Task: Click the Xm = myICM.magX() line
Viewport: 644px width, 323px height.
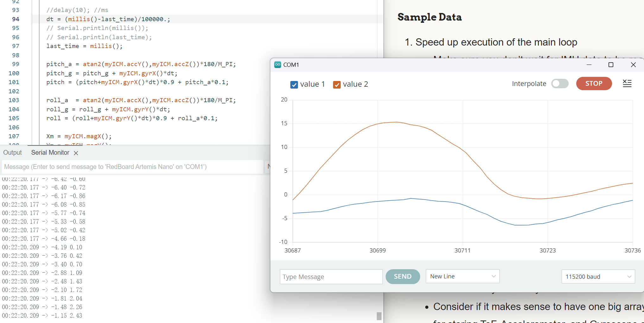Action: click(79, 136)
